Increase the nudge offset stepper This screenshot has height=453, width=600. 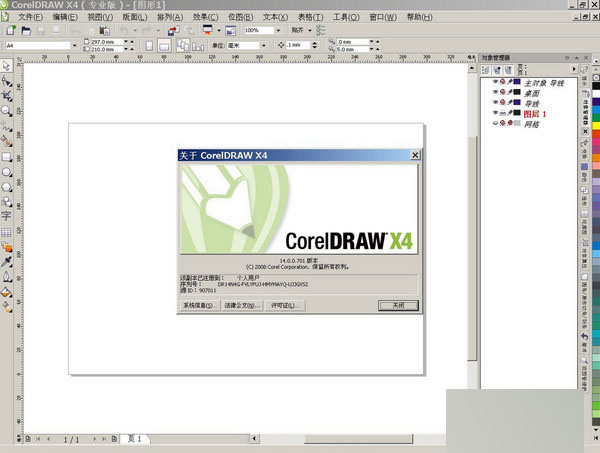[315, 43]
